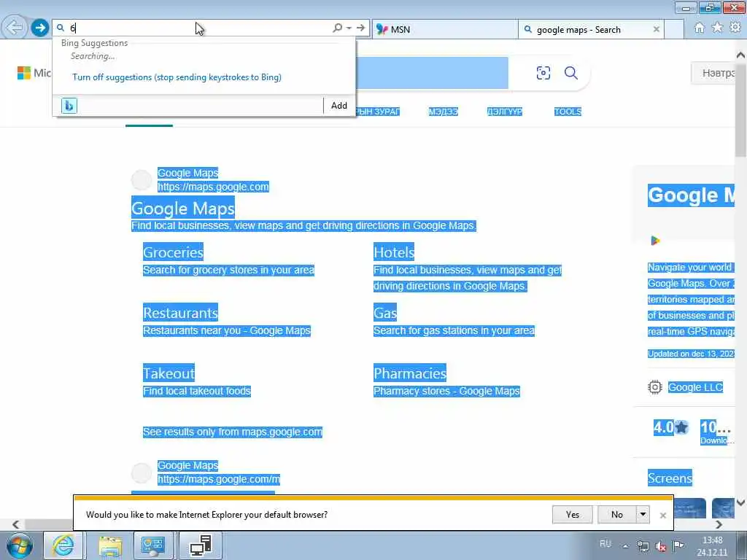The width and height of the screenshot is (747, 560).
Task: Open the Tools gear icon
Action: pyautogui.click(x=735, y=28)
